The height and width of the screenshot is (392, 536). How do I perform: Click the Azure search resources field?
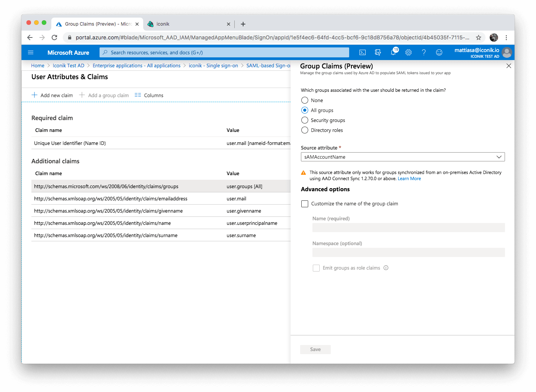pyautogui.click(x=224, y=52)
